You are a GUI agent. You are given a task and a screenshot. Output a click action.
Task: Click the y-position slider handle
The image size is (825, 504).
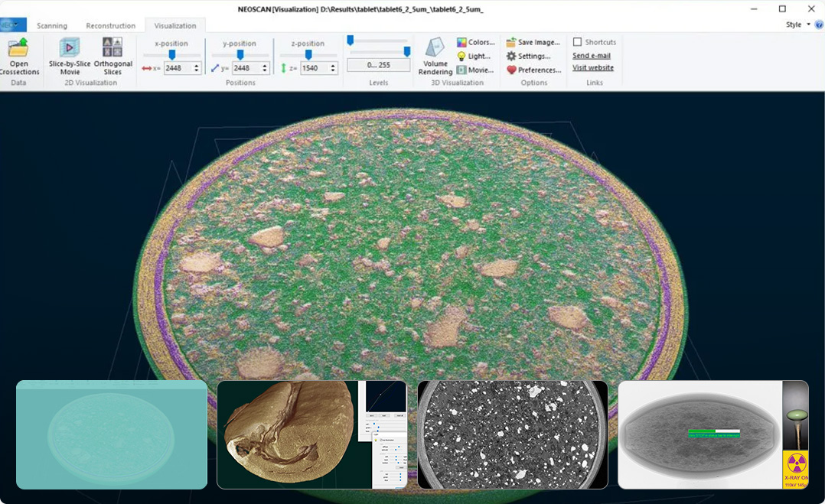click(x=240, y=55)
